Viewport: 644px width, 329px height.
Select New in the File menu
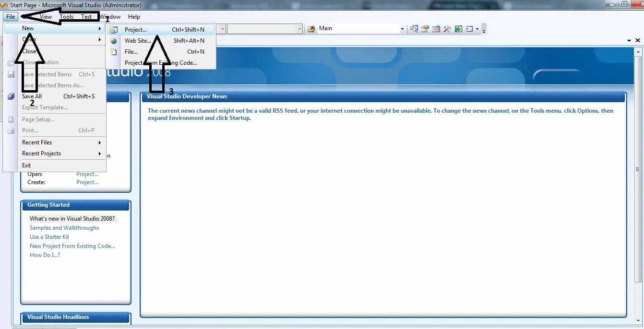click(55, 28)
